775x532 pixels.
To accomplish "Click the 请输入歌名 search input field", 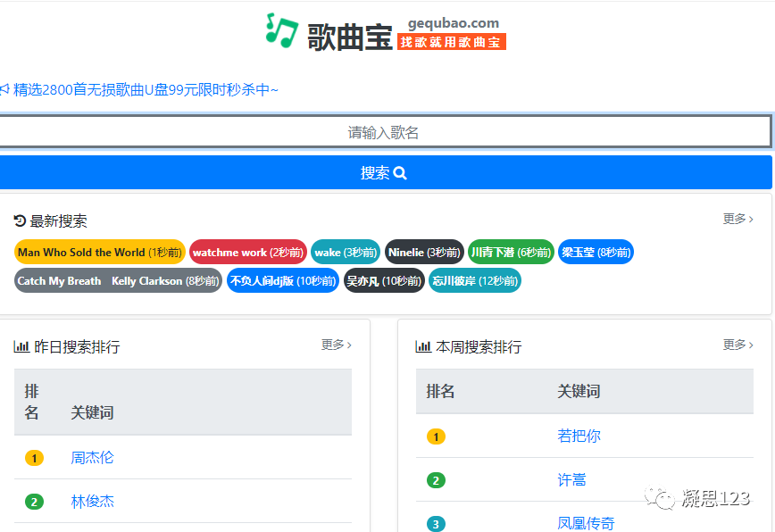I will pyautogui.click(x=387, y=130).
